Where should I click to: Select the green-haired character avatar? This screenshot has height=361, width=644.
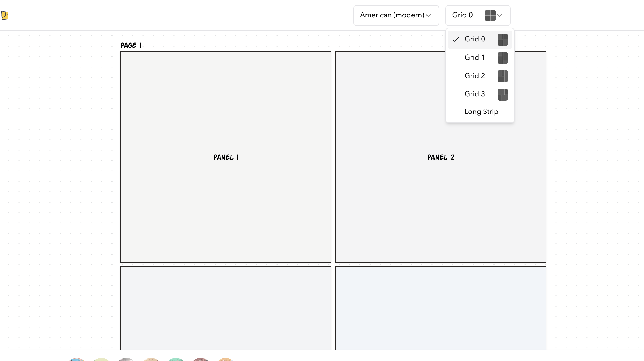(x=176, y=359)
